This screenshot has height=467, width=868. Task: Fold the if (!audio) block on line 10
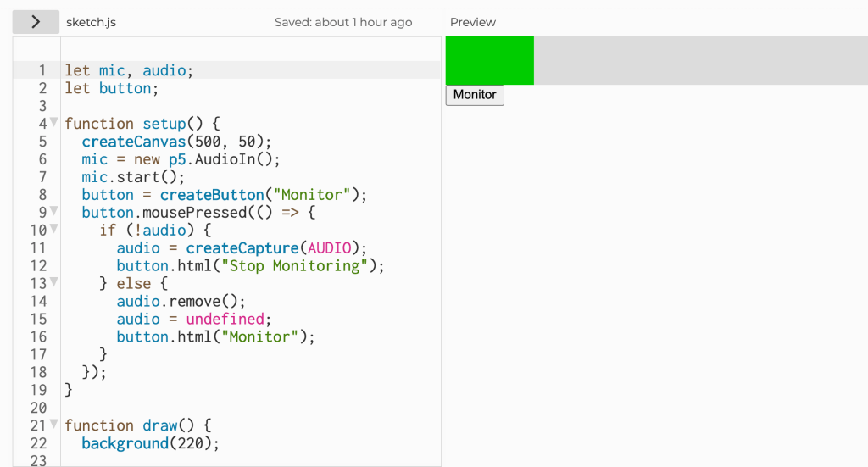tap(54, 230)
